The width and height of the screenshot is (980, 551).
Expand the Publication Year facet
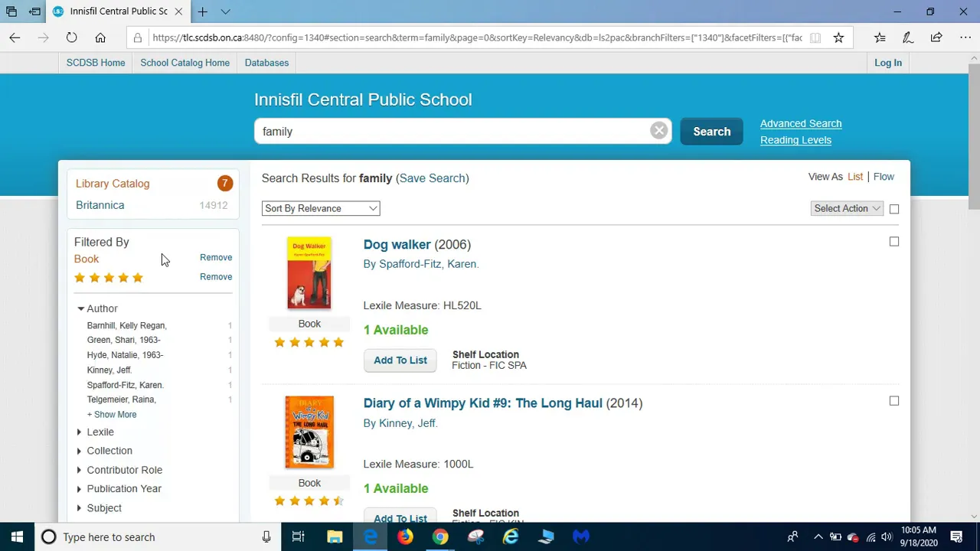point(119,488)
